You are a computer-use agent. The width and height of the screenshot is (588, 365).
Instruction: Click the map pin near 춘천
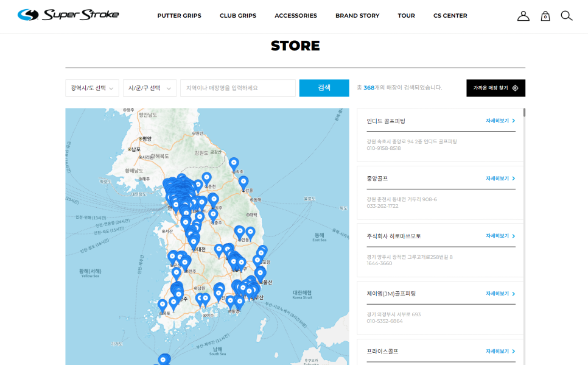(206, 179)
